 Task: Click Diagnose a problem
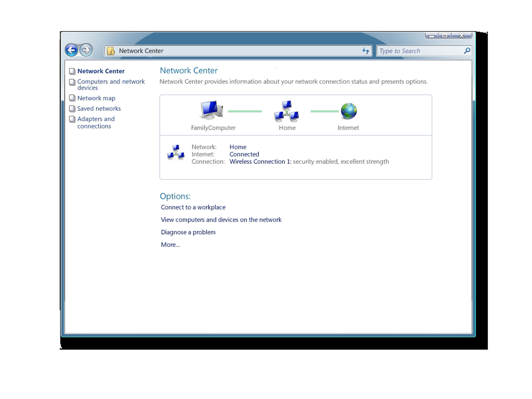(x=188, y=232)
